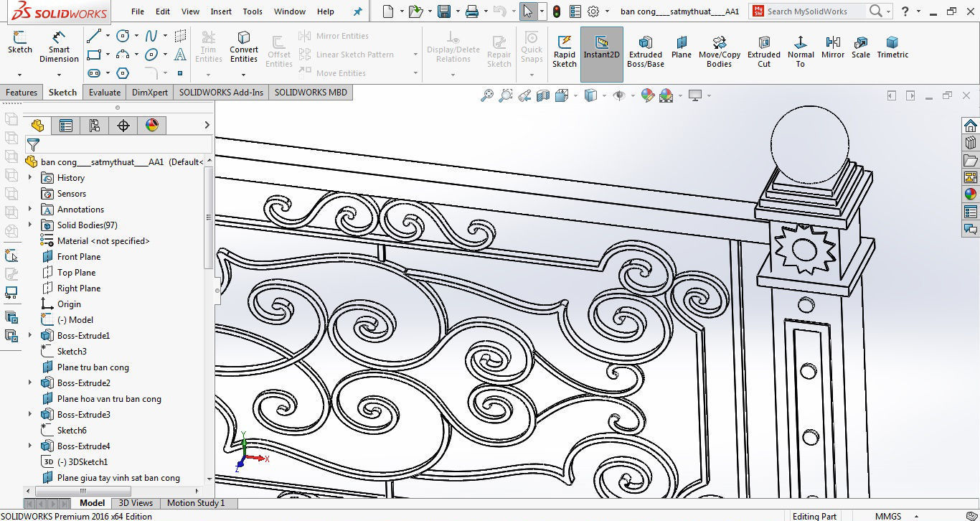Expand the History tree node
Image resolution: width=980 pixels, height=521 pixels.
[30, 177]
